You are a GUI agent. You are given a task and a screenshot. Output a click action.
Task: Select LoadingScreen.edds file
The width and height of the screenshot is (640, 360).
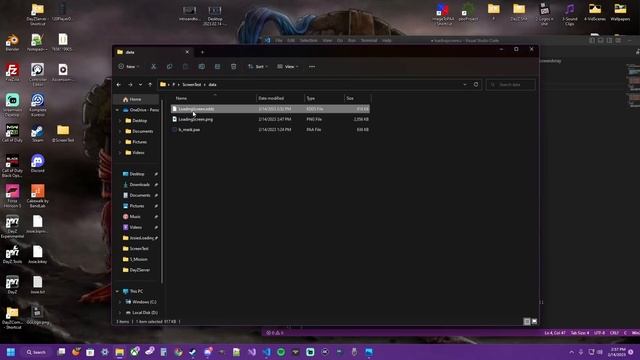click(x=270, y=109)
